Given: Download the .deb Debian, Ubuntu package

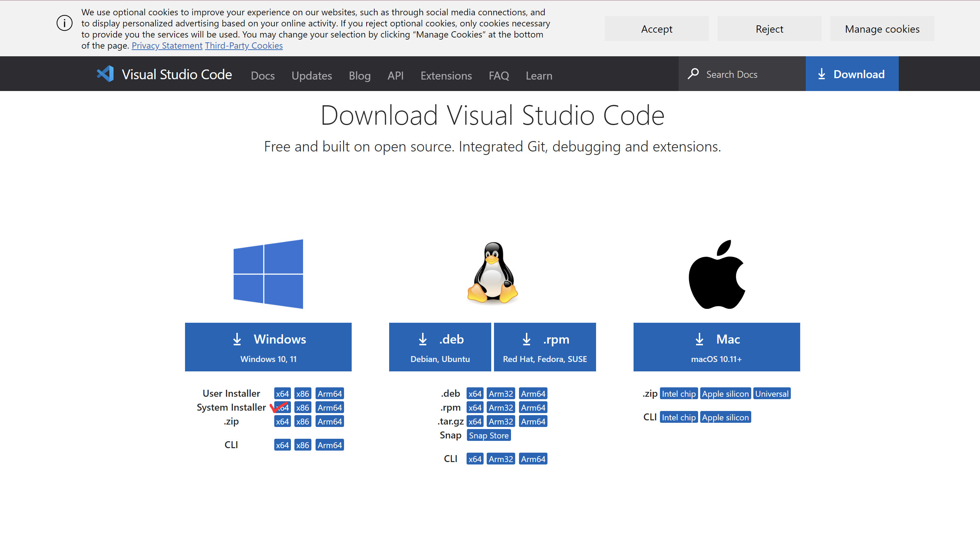Looking at the screenshot, I should coord(440,346).
